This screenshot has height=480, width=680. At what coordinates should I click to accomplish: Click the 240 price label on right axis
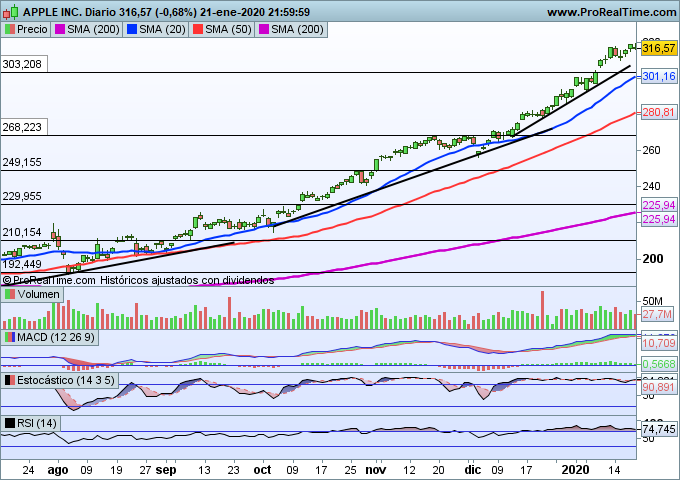[651, 186]
